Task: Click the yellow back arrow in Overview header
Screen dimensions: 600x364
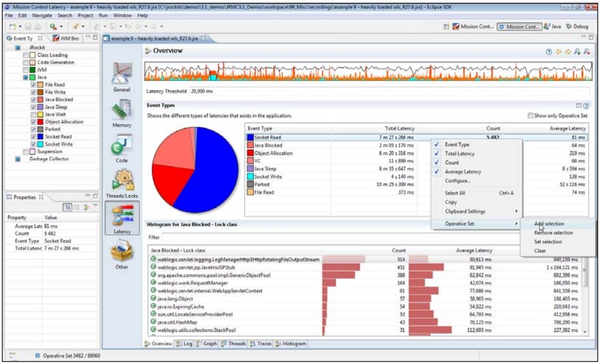Action: (558, 51)
